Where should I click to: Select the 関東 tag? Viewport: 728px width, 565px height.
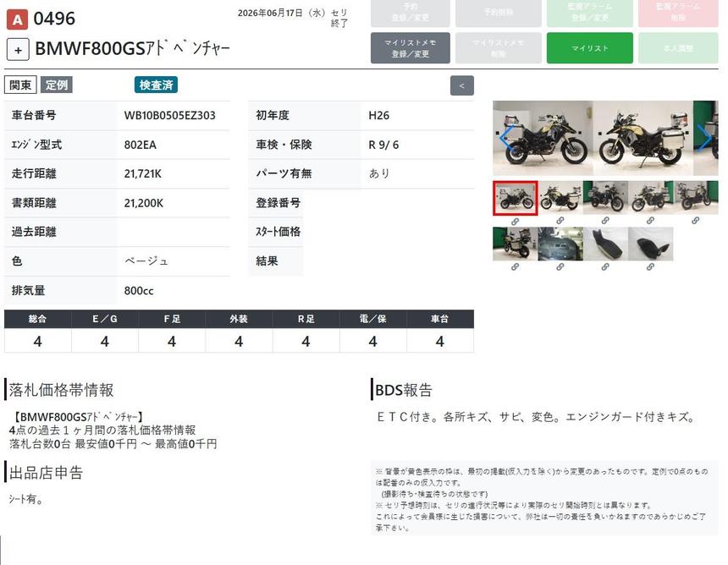coord(20,85)
